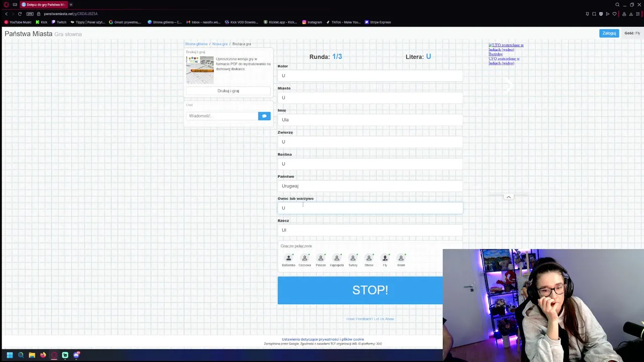The width and height of the screenshot is (644, 362).
Task: Open the Easy setup sliders icon
Action: tap(638, 14)
